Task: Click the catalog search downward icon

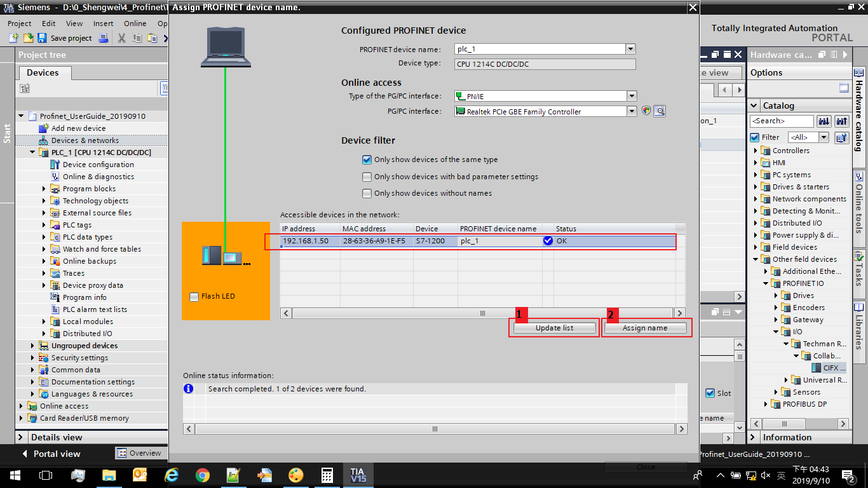Action: 824,121
